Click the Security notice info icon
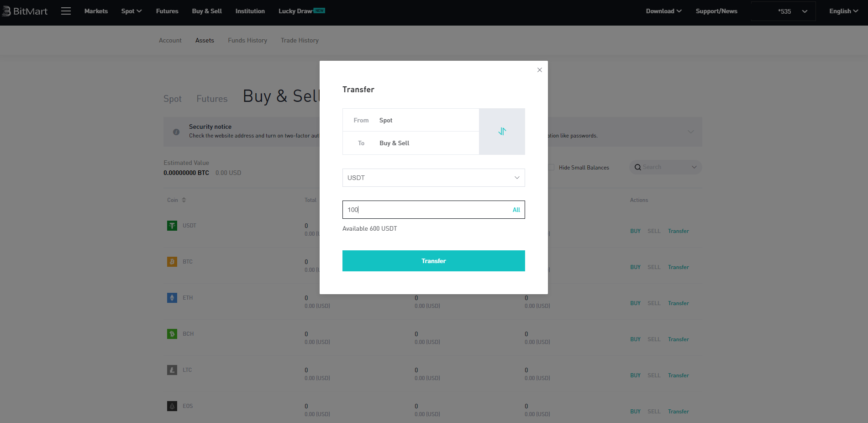This screenshot has width=868, height=423. click(176, 132)
